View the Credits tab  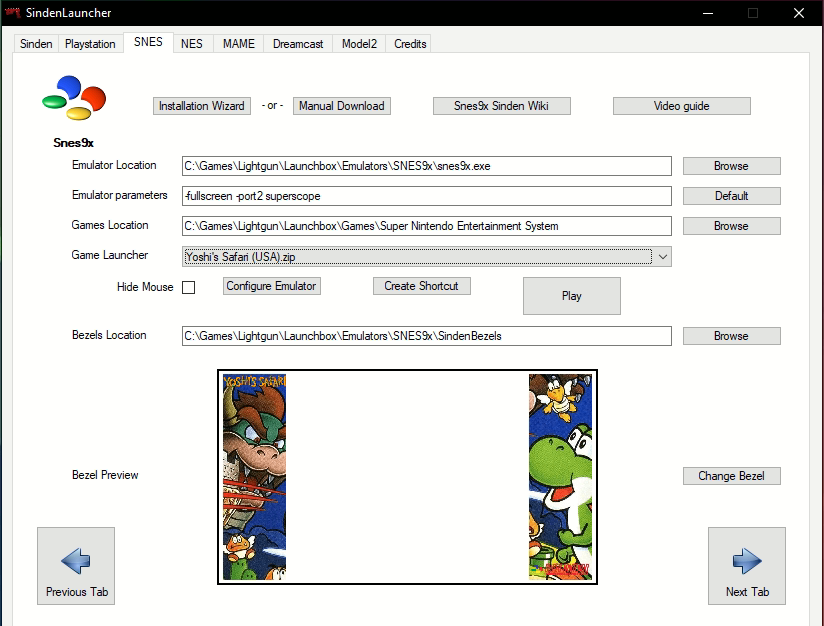tap(410, 44)
